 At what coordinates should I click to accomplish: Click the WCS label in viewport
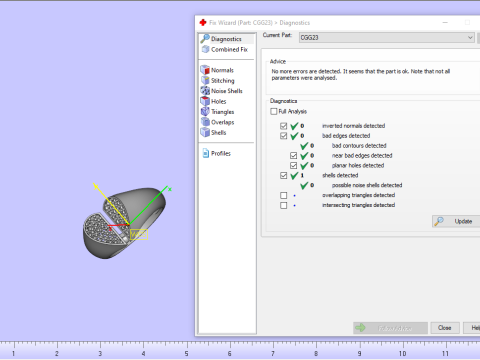click(139, 235)
